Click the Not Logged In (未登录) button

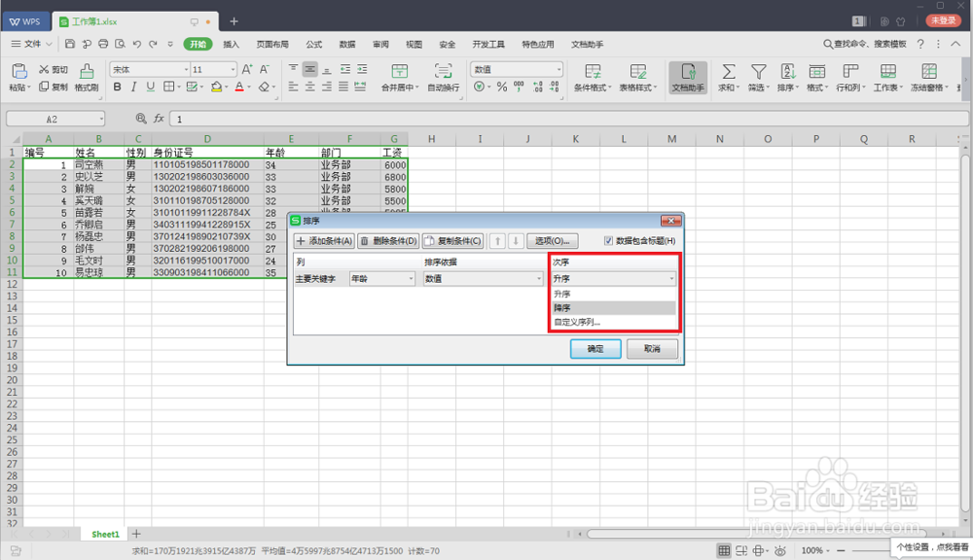[x=944, y=20]
